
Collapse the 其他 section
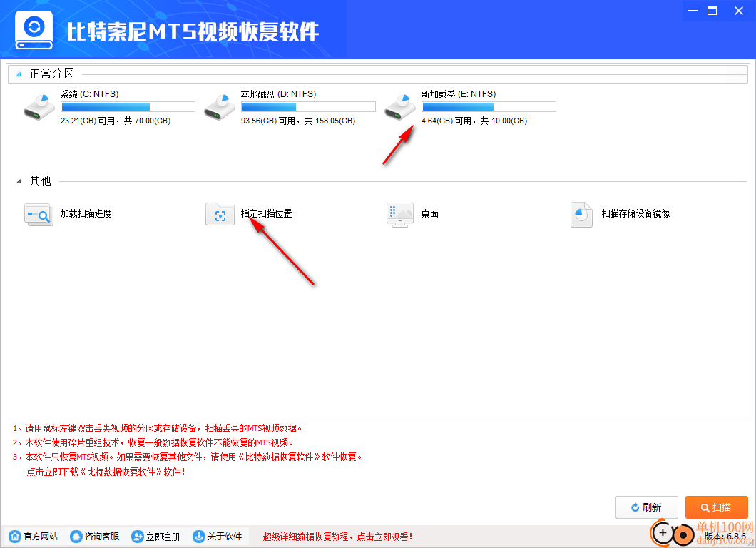(19, 181)
